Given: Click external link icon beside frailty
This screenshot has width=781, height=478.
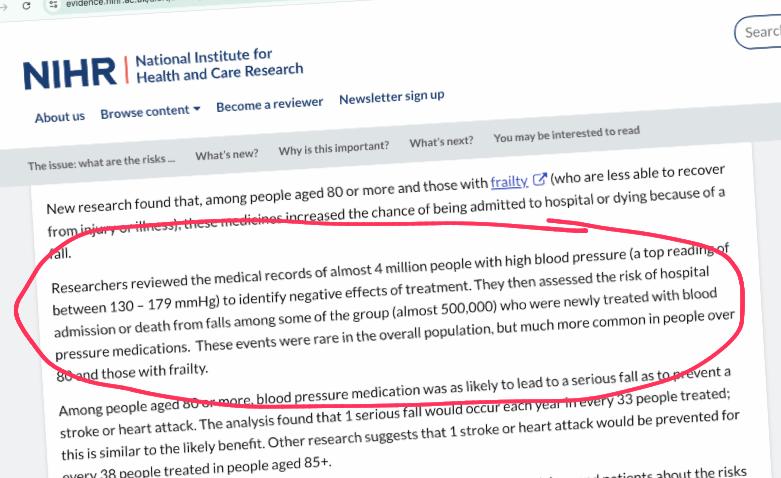Looking at the screenshot, I should (540, 180).
